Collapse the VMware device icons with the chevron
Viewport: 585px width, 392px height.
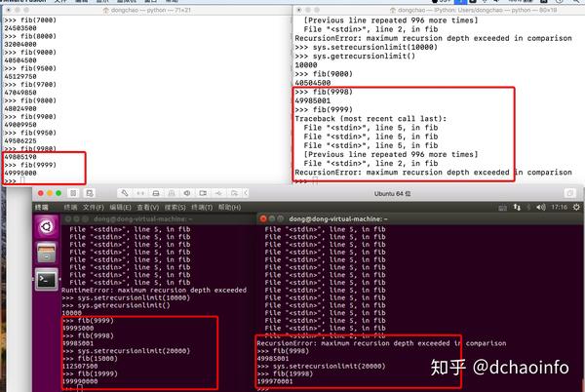(x=246, y=193)
